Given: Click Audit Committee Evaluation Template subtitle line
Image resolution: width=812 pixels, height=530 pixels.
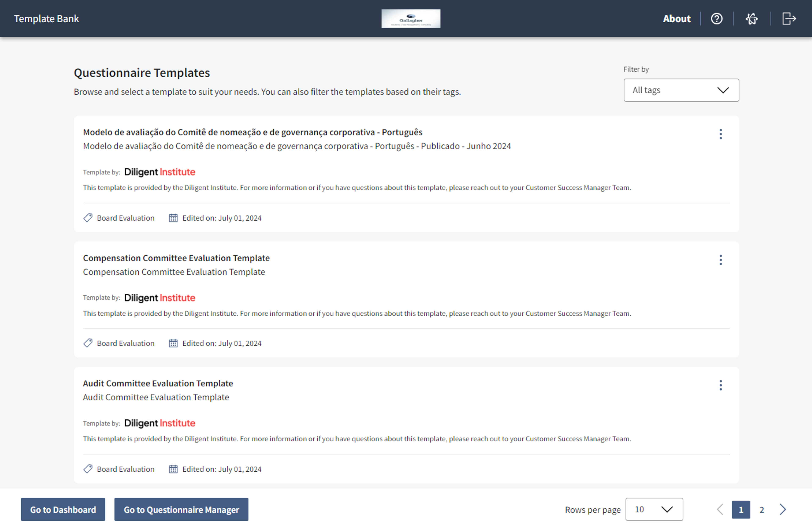Looking at the screenshot, I should click(156, 397).
